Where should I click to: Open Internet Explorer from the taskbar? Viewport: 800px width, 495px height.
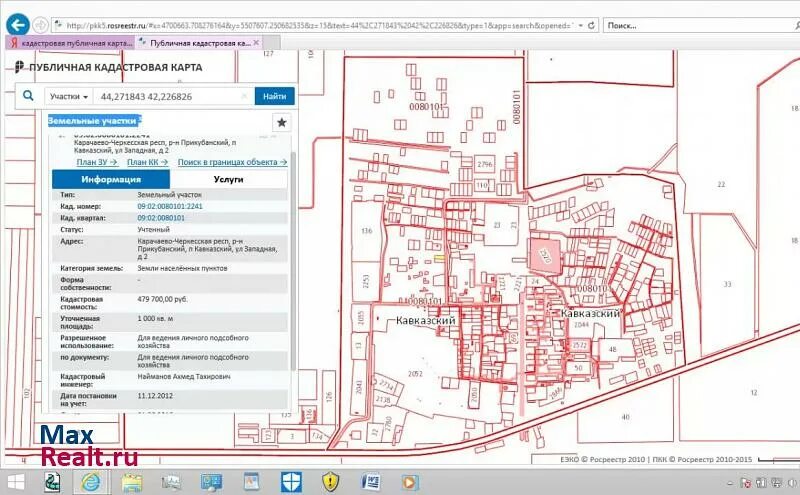coord(91,482)
